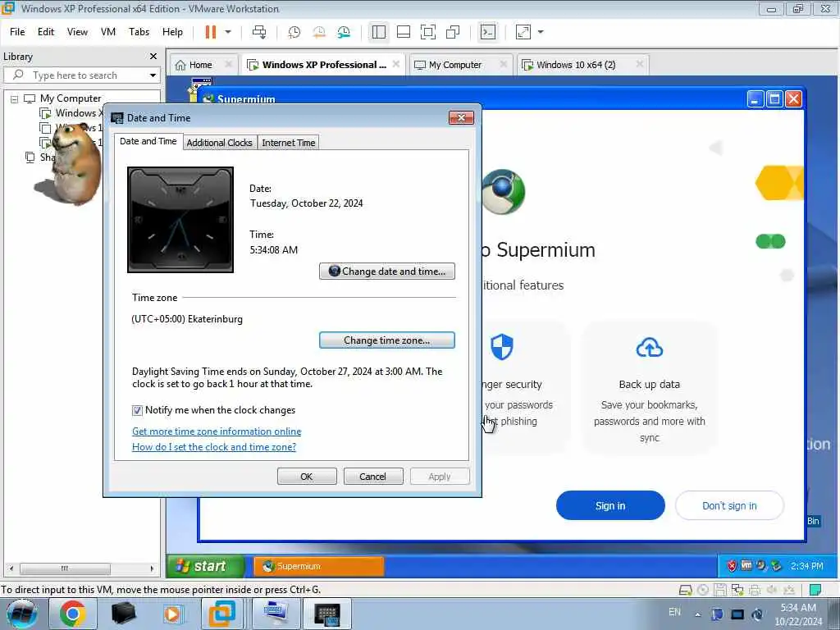The image size is (840, 630).
Task: Open the File menu
Action: click(17, 32)
